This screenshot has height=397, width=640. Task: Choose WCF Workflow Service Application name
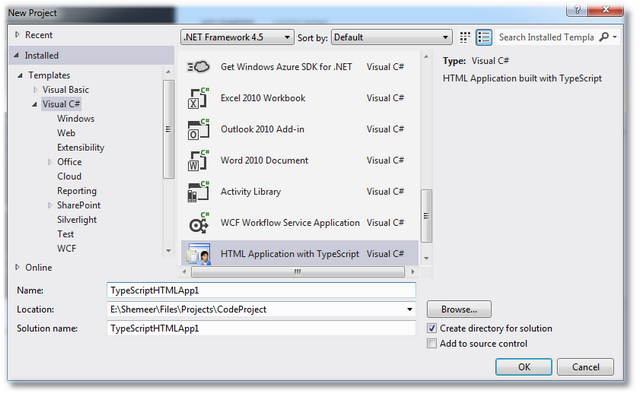tap(290, 223)
